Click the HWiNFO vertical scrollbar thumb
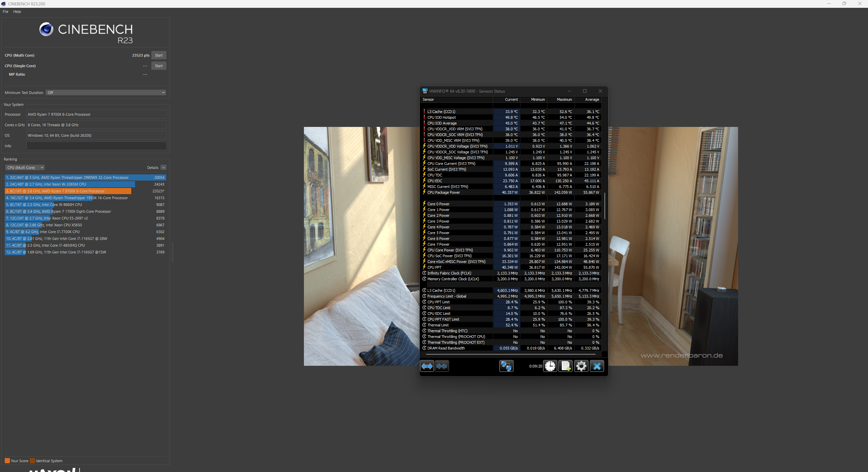868x472 pixels. [605, 206]
